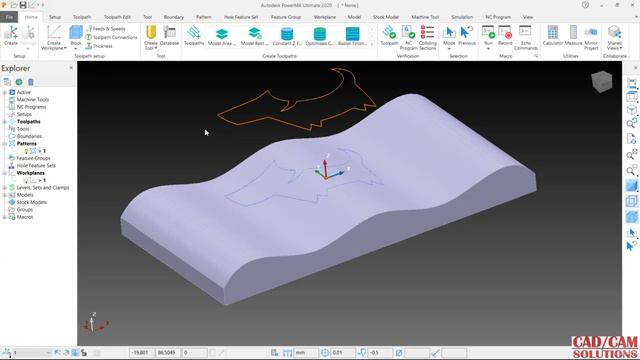Expand the Active node in Explorer
Image resolution: width=640 pixels, height=360 pixels.
point(4,92)
